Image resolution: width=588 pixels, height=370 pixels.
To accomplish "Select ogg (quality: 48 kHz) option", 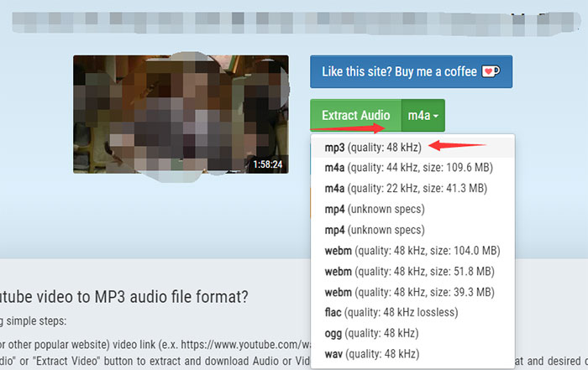I will click(x=412, y=333).
